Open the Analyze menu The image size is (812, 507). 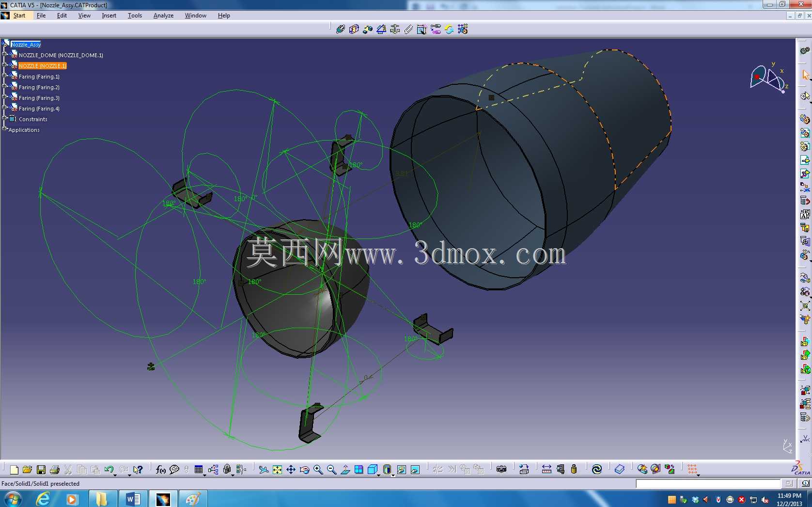click(x=163, y=16)
